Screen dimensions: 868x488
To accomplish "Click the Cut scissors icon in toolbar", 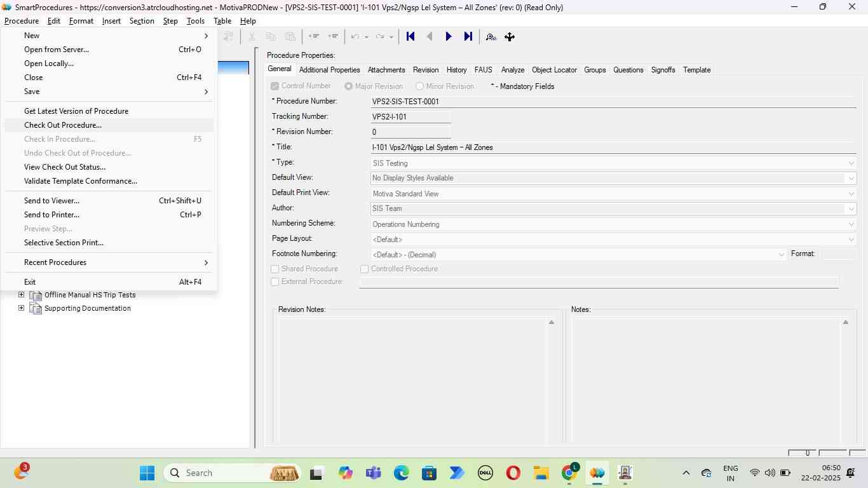I will coord(252,37).
